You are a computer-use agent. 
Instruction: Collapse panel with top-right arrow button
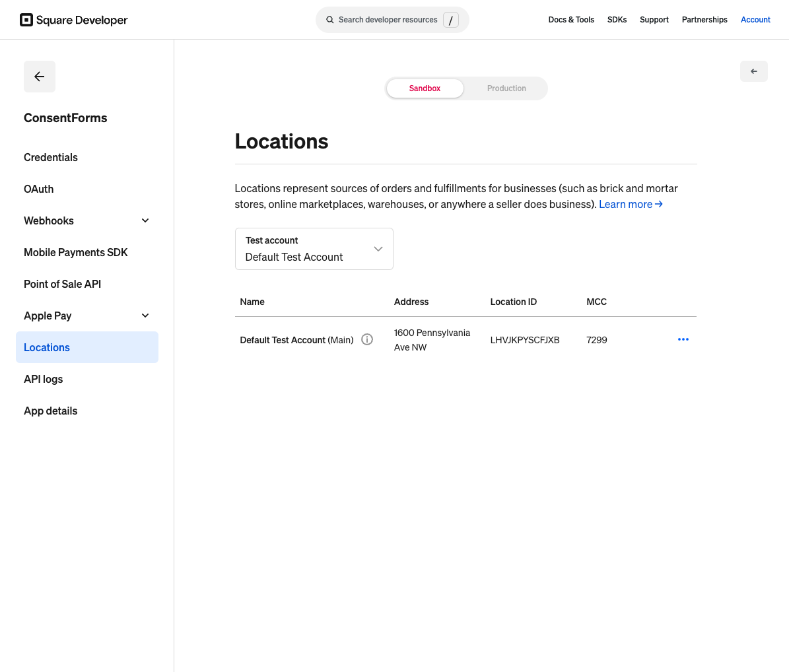click(x=754, y=71)
